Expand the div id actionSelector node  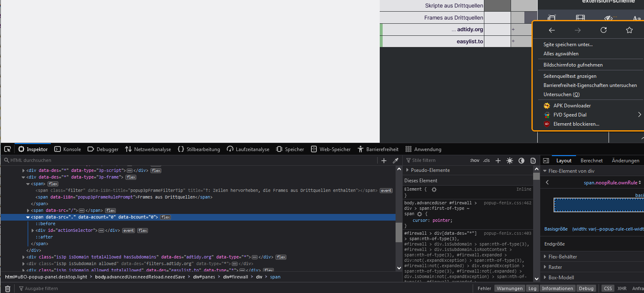pyautogui.click(x=33, y=231)
